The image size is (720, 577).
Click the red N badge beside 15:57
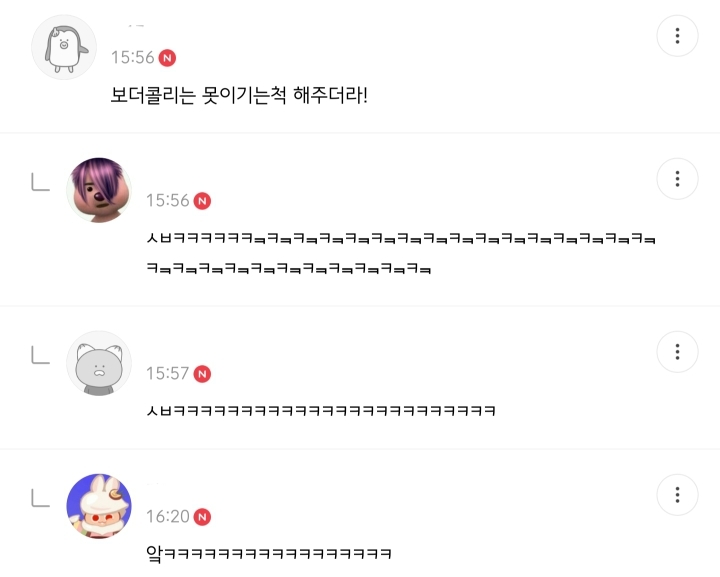202,374
